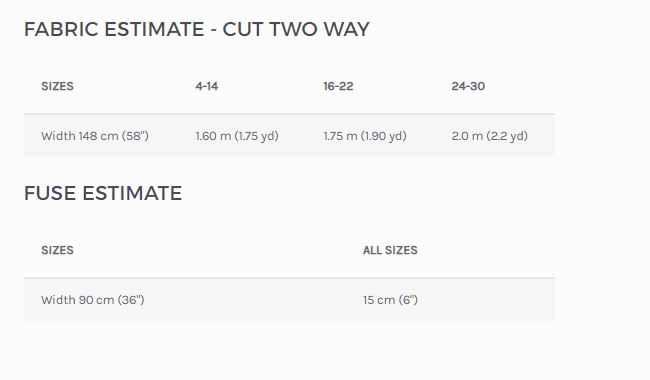Click the word FABRIC in the first heading

point(61,29)
